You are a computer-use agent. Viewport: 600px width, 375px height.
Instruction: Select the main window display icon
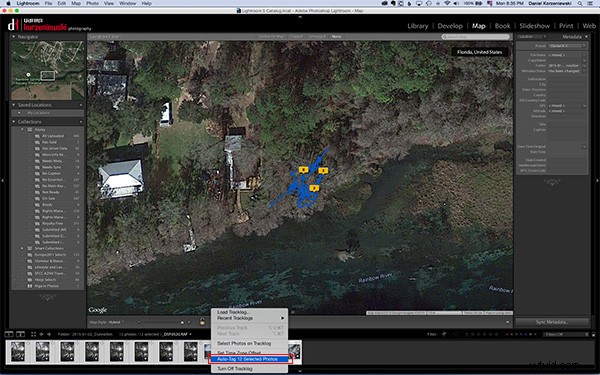10,334
